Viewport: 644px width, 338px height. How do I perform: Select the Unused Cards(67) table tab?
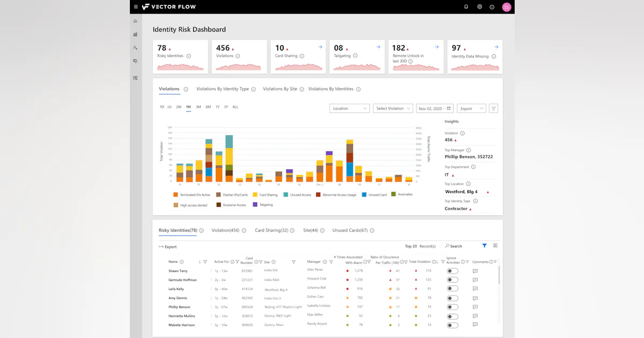point(350,230)
